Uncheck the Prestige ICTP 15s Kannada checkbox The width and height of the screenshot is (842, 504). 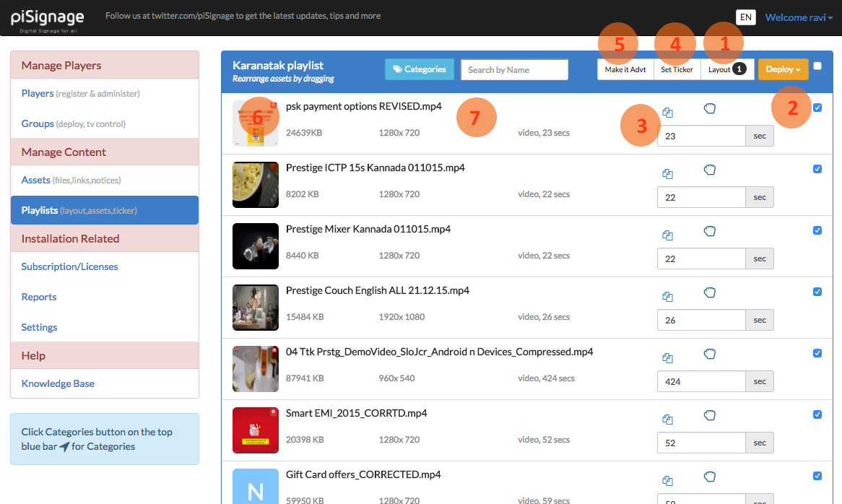817,169
